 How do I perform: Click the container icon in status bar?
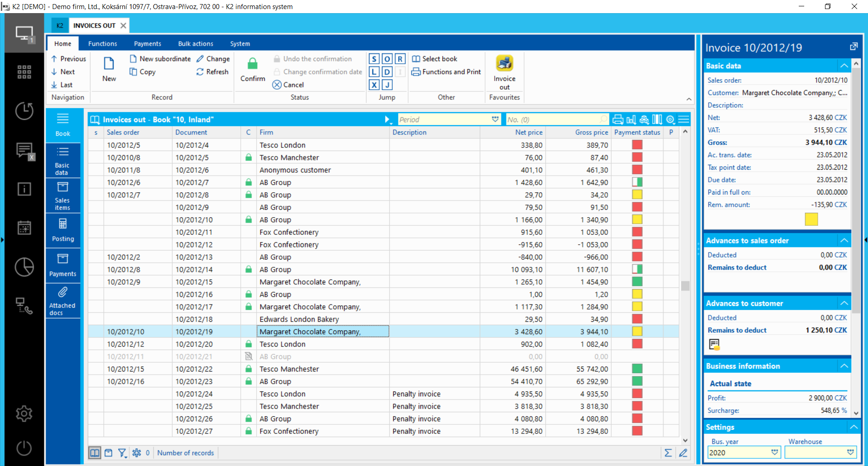coord(109,453)
